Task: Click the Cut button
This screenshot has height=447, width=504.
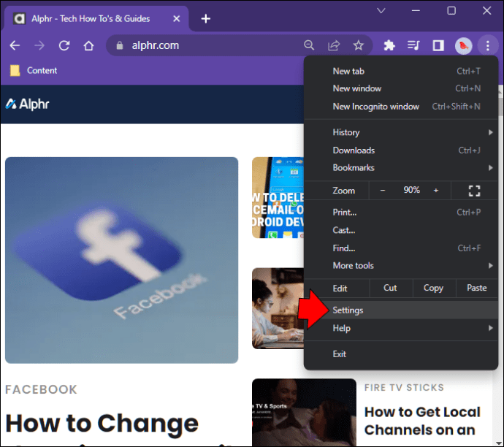Action: 391,288
